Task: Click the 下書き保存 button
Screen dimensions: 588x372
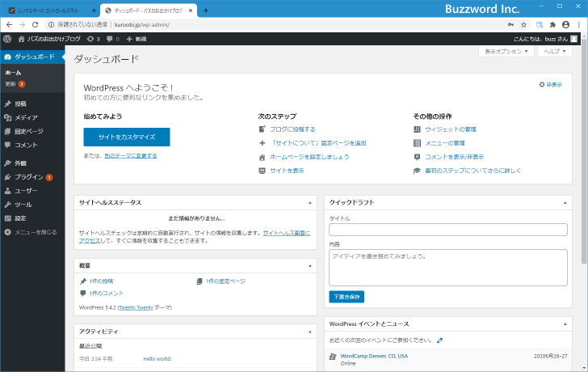Action: (x=346, y=296)
